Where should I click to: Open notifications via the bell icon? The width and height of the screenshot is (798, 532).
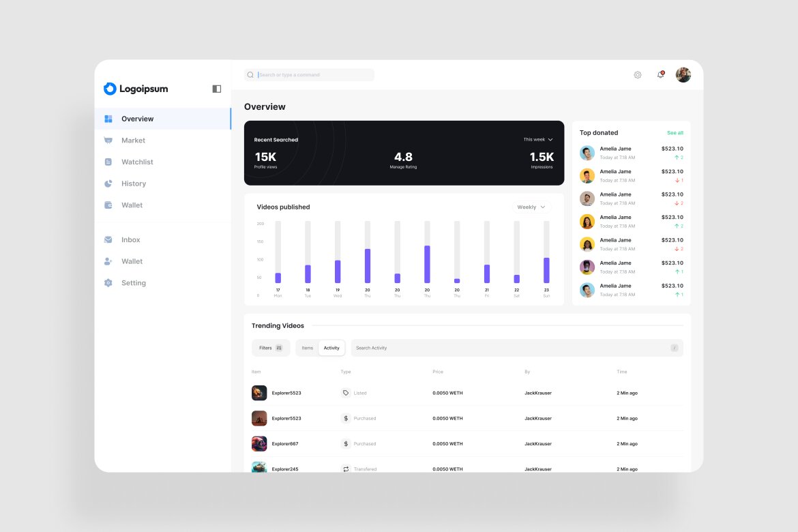pyautogui.click(x=660, y=74)
